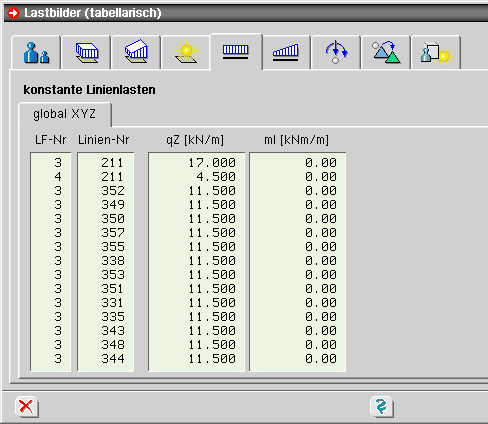This screenshot has height=424, width=488.
Task: Click the qZ value 17.000 cell
Action: (x=212, y=163)
